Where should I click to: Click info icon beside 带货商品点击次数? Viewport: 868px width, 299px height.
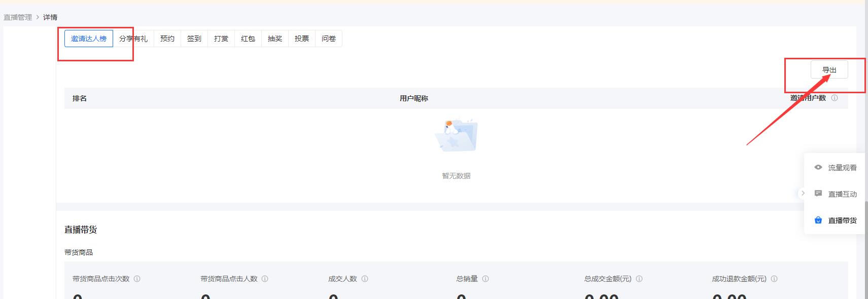(137, 279)
